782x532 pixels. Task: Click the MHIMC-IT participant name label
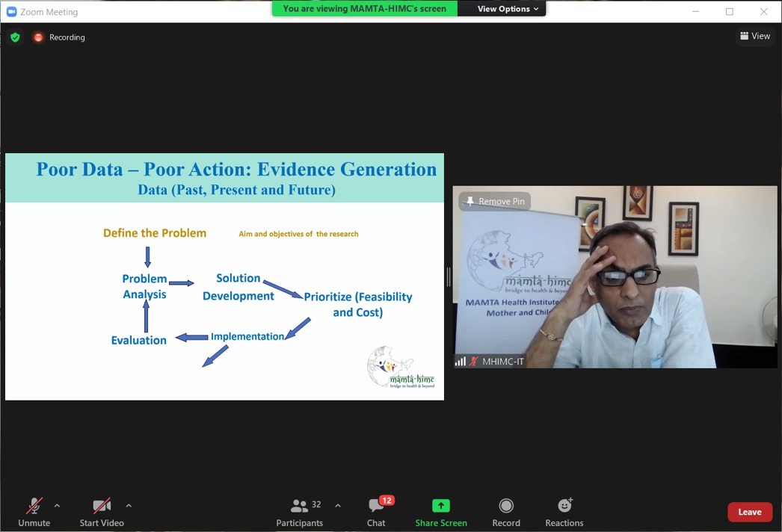point(502,362)
